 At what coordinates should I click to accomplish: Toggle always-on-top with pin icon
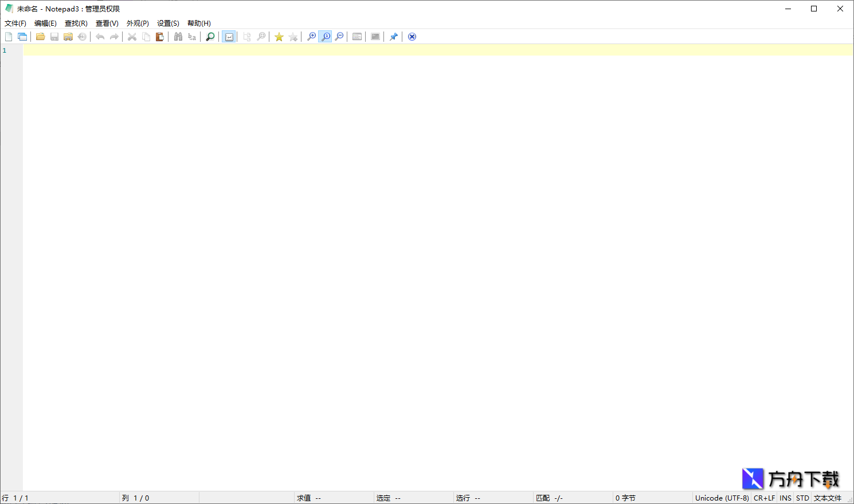point(394,36)
